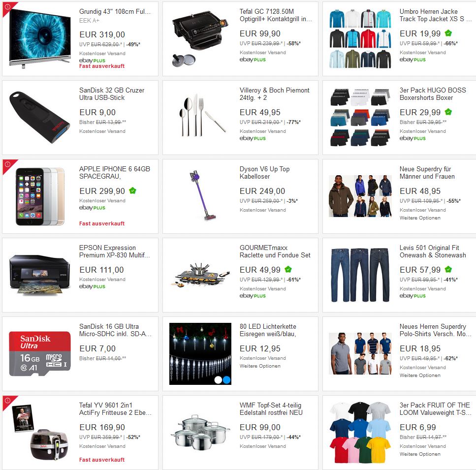Click green badge beside GOURMETmaxx EUR 49,99
Viewport: 476px width, 470px height.
tap(288, 269)
